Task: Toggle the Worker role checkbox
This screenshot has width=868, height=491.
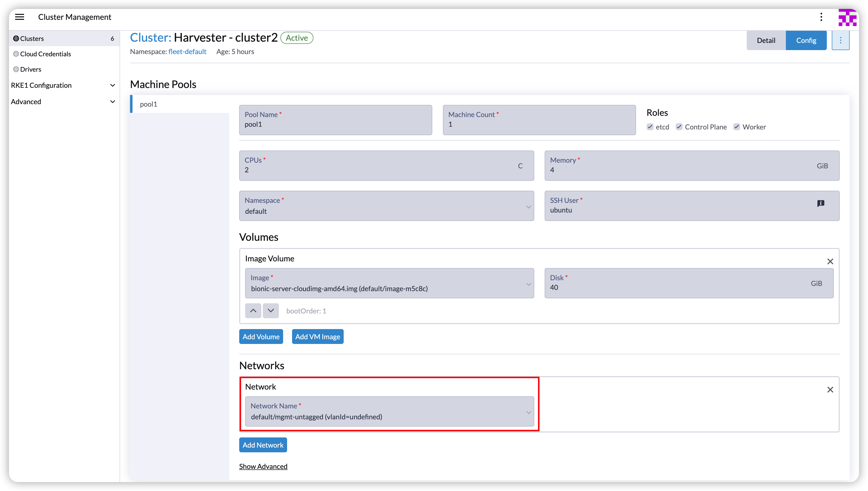Action: 736,127
